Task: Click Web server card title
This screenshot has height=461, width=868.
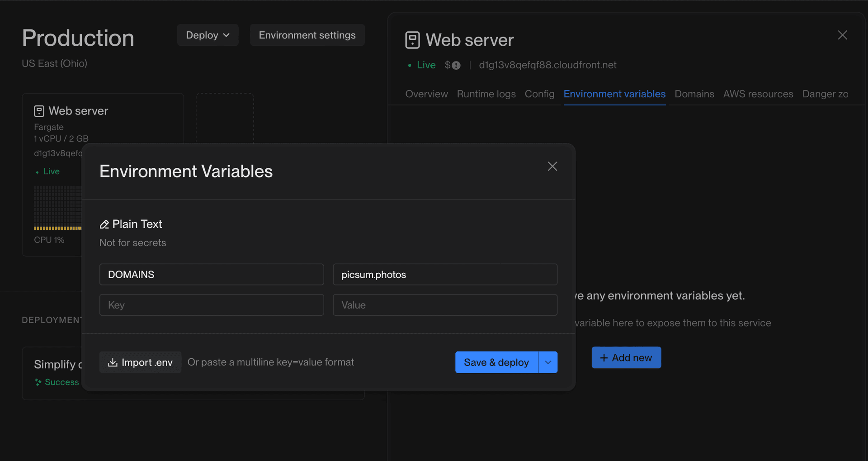Action: pos(78,111)
